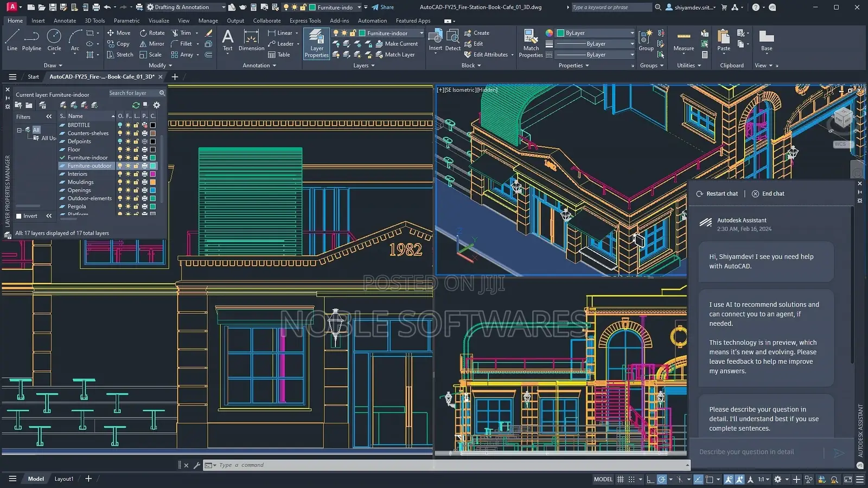Insert multiline Text tool
Image resolution: width=868 pixels, height=488 pixels.
tap(228, 41)
